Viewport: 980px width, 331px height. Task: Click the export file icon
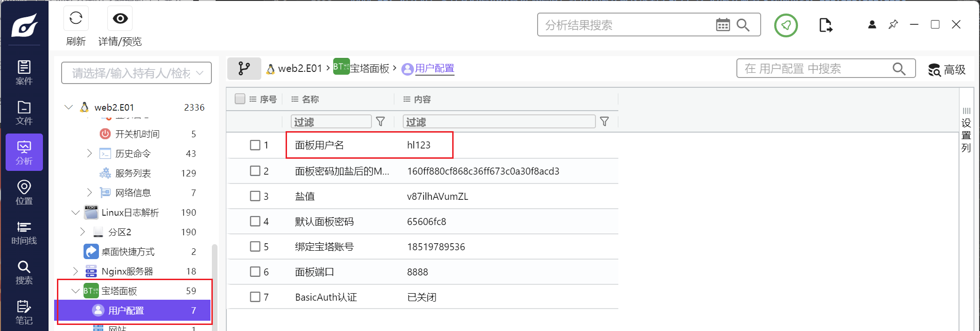(825, 25)
